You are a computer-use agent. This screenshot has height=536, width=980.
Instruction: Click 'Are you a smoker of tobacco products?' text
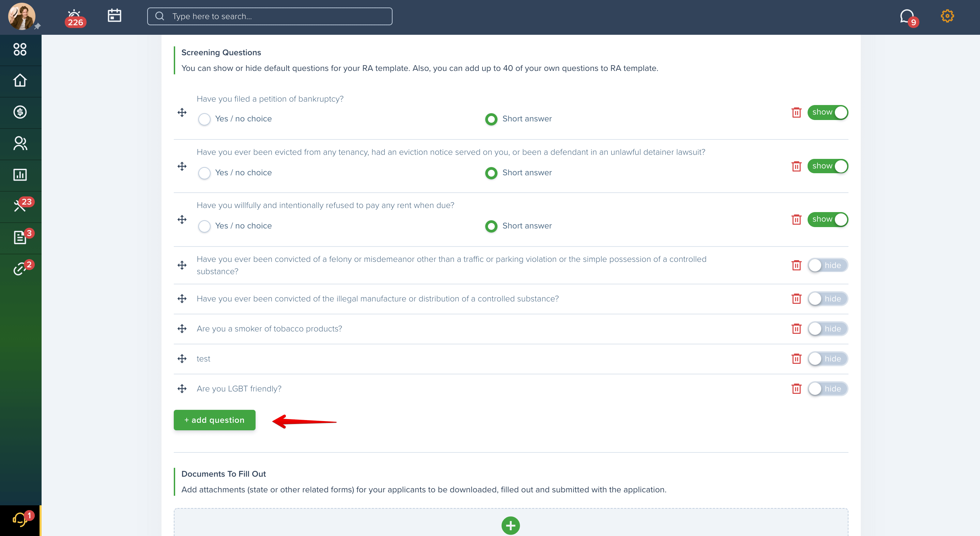(269, 329)
